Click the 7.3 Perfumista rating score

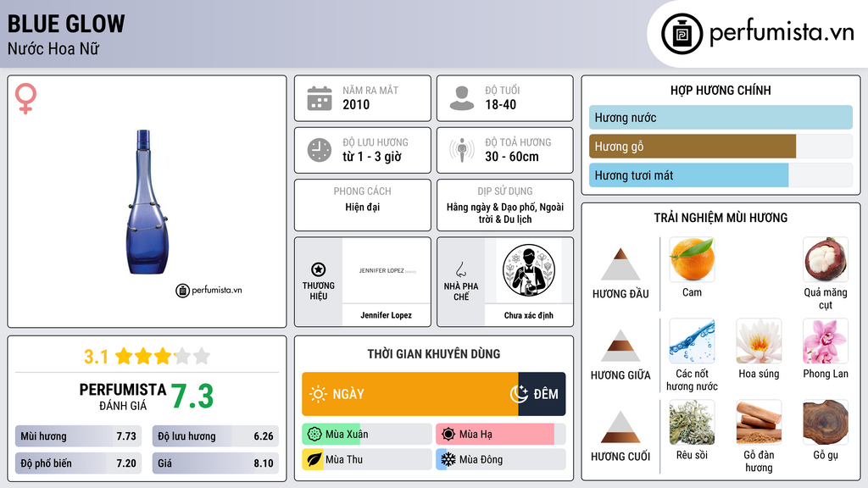192,396
